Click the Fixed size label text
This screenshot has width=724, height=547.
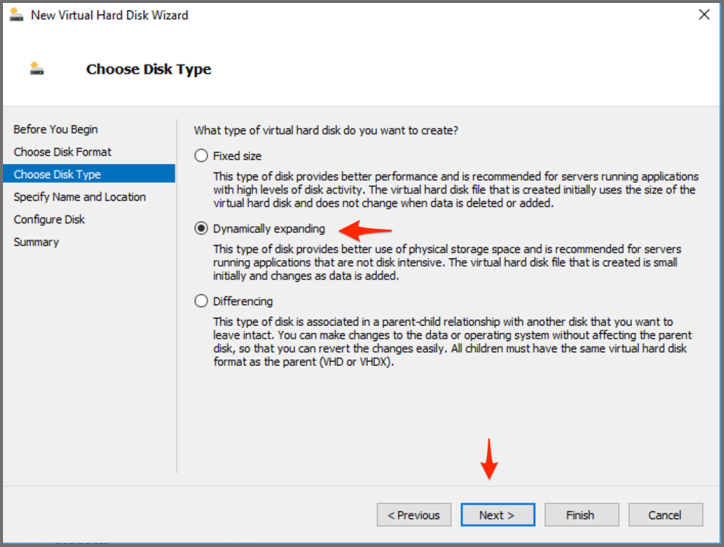click(237, 156)
